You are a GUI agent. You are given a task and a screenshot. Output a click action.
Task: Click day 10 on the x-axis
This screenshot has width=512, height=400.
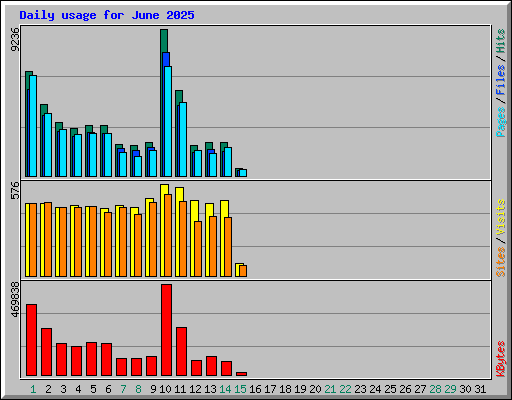(x=165, y=389)
